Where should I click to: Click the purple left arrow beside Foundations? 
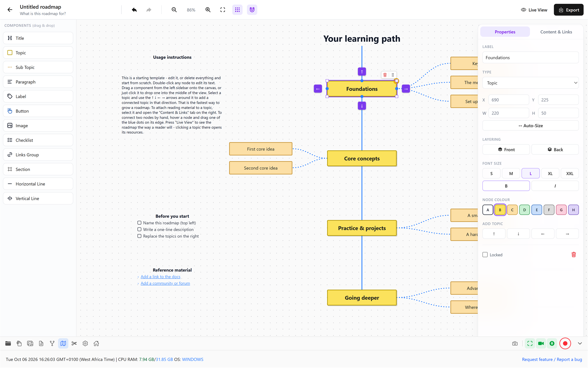coord(318,89)
